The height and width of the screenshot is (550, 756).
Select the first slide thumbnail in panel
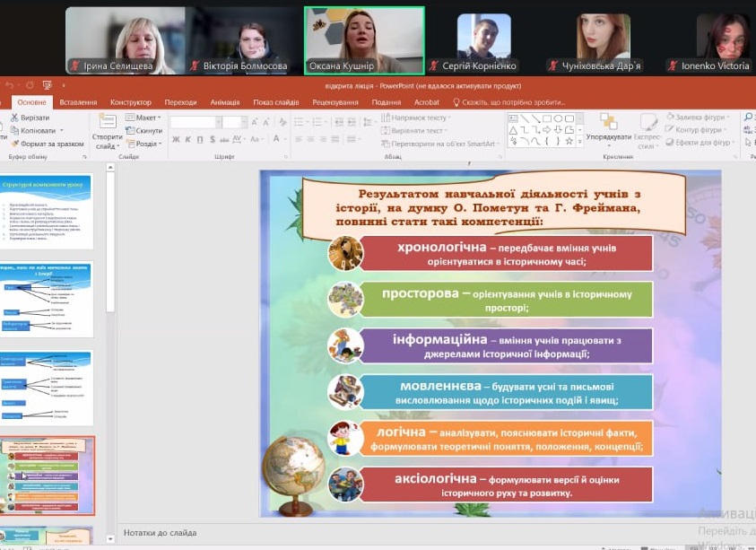[x=55, y=212]
